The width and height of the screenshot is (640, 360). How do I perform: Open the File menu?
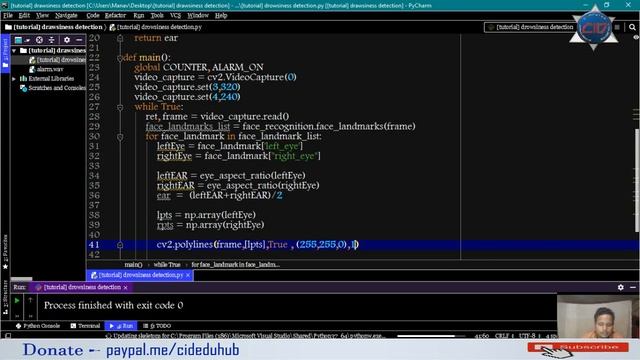pyautogui.click(x=8, y=16)
